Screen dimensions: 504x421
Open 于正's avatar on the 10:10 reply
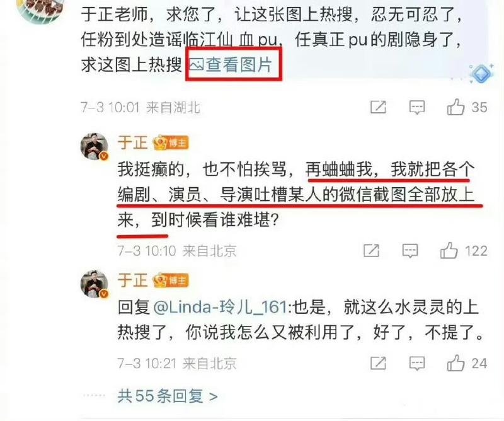coord(94,146)
